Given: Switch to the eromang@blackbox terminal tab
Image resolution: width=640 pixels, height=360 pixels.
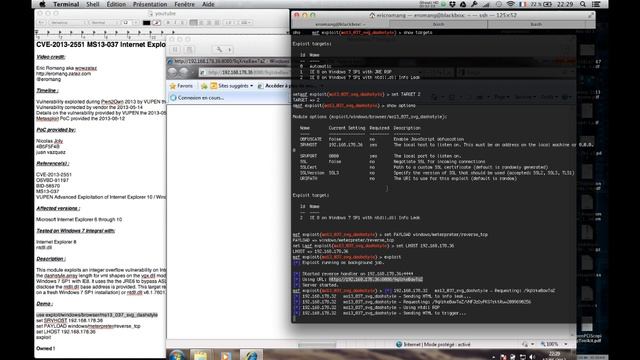Looking at the screenshot, I should tap(341, 24).
